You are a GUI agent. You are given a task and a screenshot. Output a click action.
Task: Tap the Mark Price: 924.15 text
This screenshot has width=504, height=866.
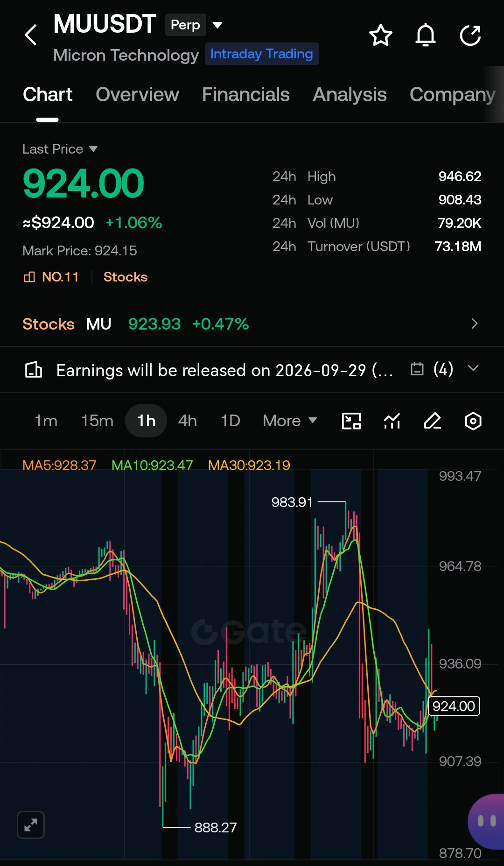coord(80,251)
